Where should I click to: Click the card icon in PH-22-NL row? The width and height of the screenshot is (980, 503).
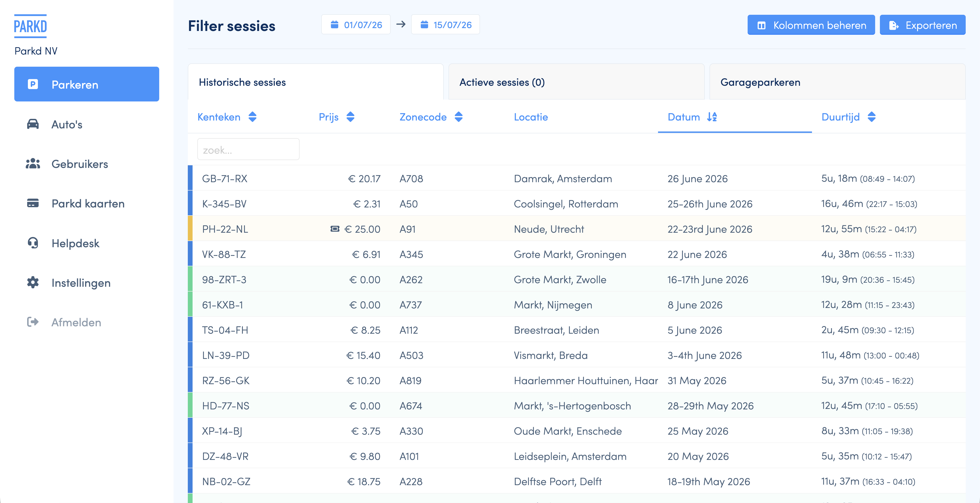[x=335, y=229]
